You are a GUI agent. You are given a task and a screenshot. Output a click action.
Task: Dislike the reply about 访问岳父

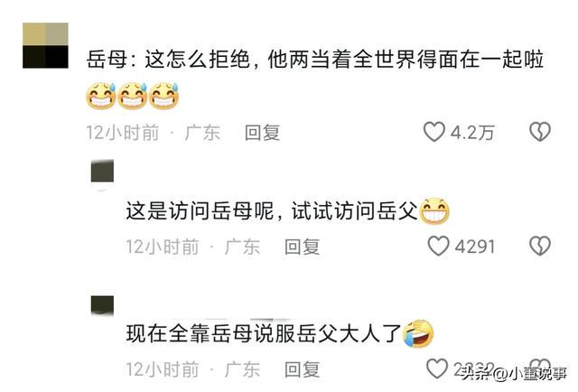pyautogui.click(x=540, y=246)
